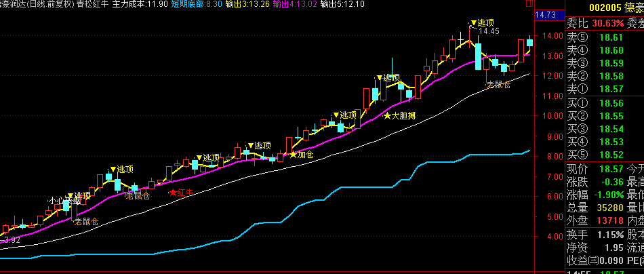Screen dimensions: 644x274
Task: Select the 卖⑤ ask price 18.61 row
Action: point(603,38)
